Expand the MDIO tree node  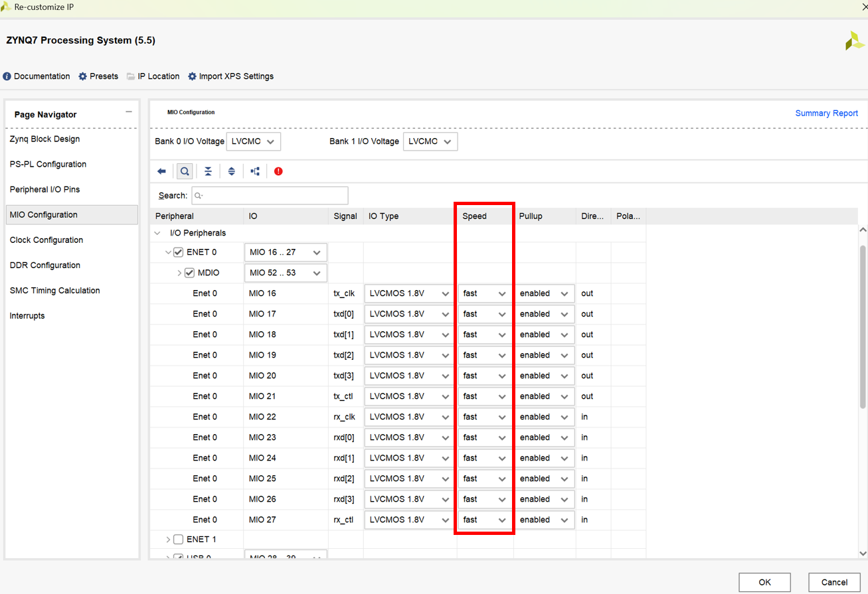[179, 273]
